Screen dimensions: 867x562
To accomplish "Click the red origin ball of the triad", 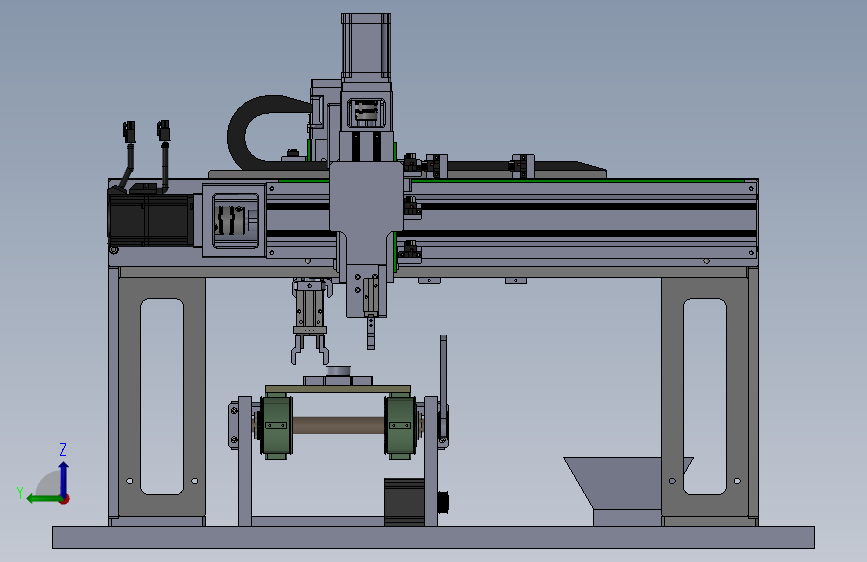I will [x=65, y=499].
